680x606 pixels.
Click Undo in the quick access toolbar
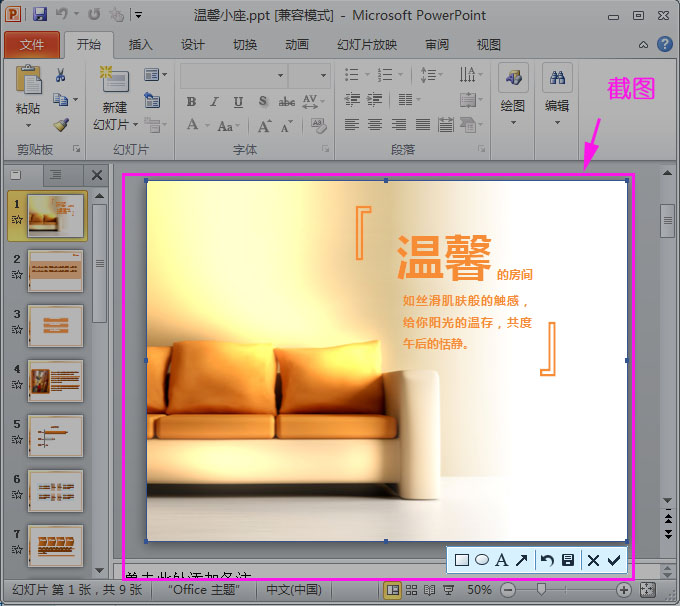coord(62,14)
